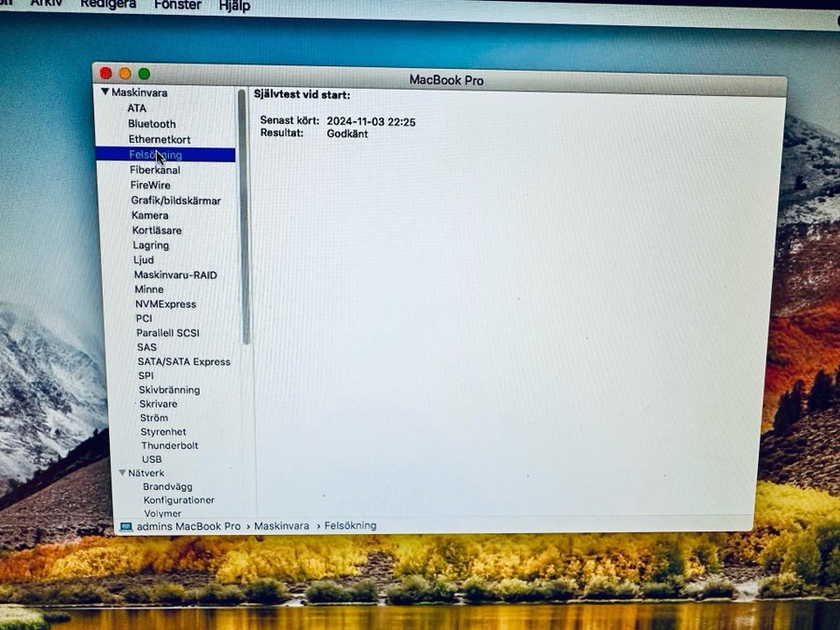
Task: Click Maskinvara in the bottom path bar
Action: 281,526
